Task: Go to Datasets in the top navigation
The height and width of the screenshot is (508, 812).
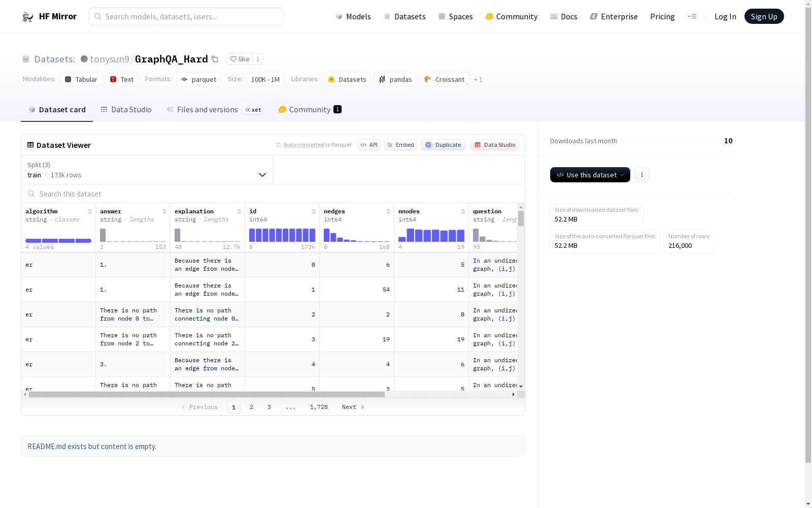Action: tap(404, 17)
